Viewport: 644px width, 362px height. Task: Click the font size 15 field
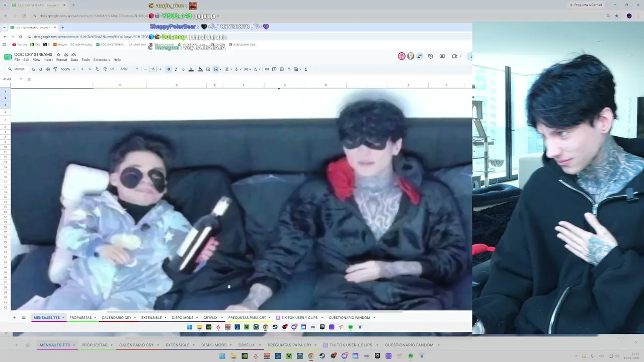pos(152,69)
